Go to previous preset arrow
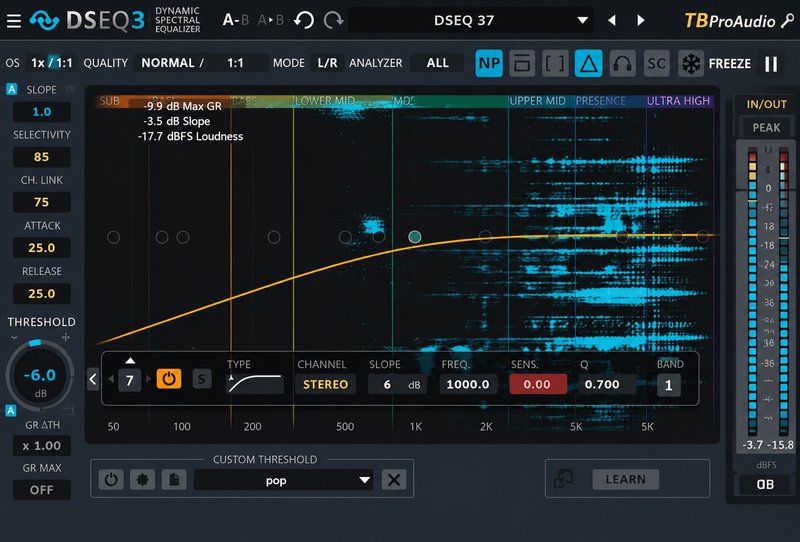Image resolution: width=800 pixels, height=542 pixels. pyautogui.click(x=612, y=20)
